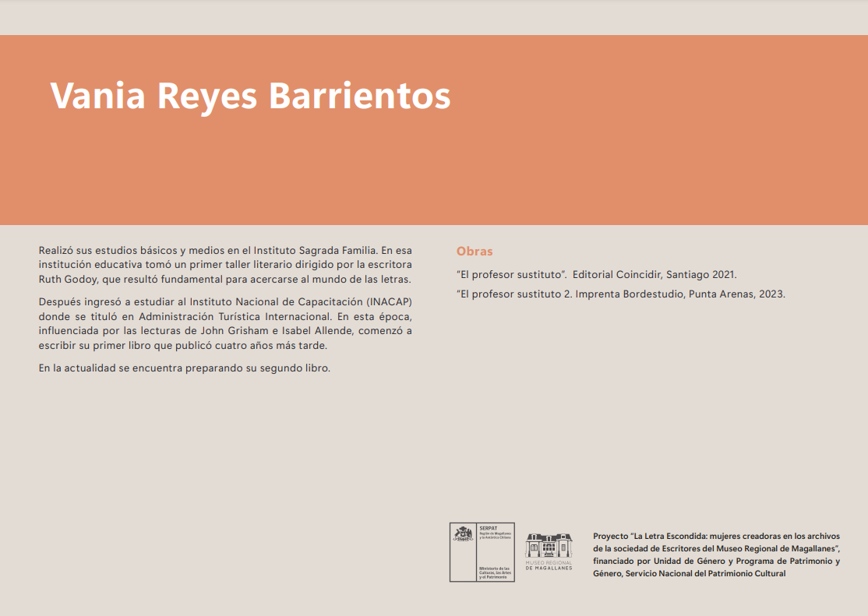Expand the Proyecto La Letra Escondida credit text

click(715, 553)
